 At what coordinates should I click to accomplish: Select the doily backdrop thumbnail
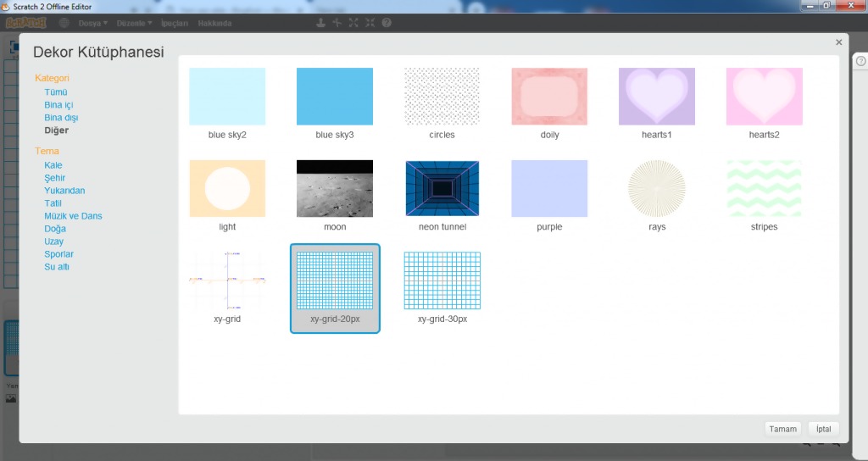pos(549,97)
